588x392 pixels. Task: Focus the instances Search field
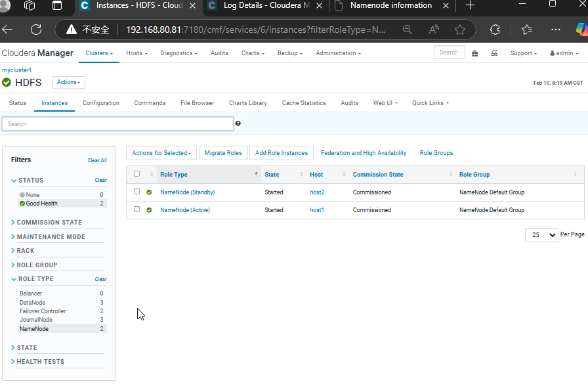[x=117, y=124]
